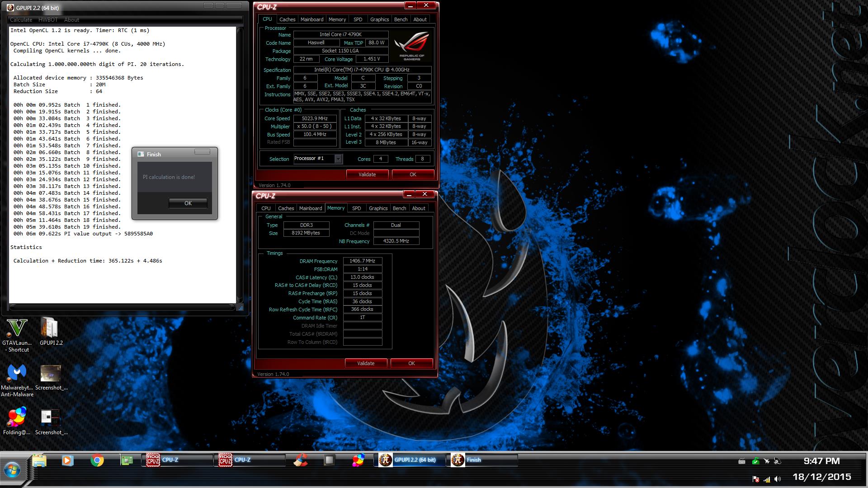
Task: Switch to the second CPU-Z taskbar window
Action: [x=250, y=460]
